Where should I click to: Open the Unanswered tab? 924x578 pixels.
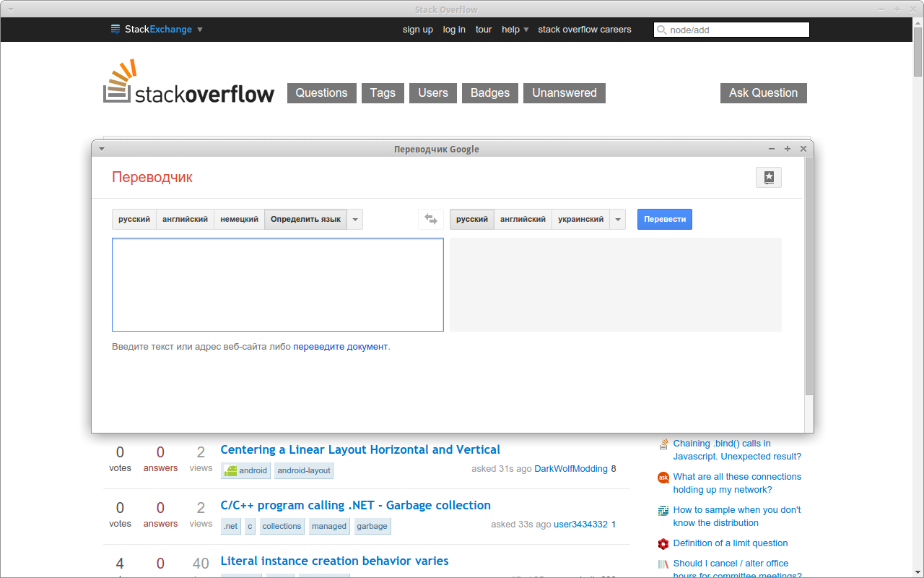[565, 93]
